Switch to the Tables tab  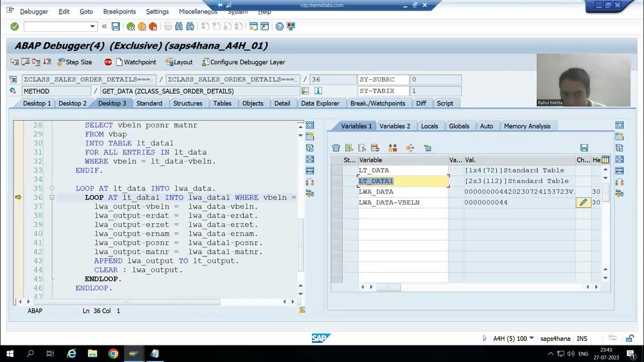(x=222, y=103)
